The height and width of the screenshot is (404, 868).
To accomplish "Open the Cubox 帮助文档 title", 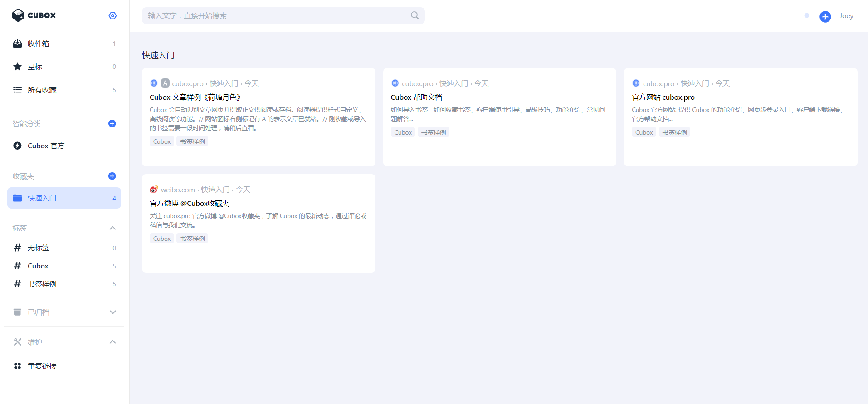I will (x=416, y=97).
